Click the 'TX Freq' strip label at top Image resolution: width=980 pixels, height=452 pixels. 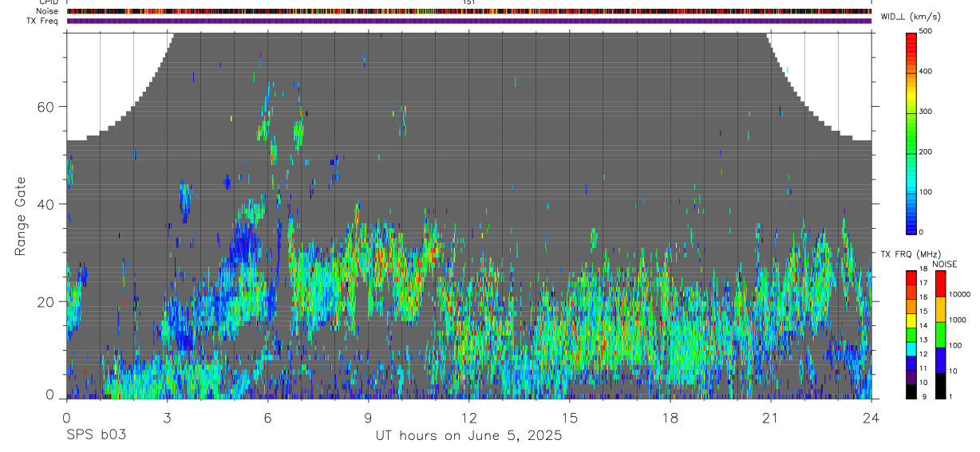(x=42, y=21)
